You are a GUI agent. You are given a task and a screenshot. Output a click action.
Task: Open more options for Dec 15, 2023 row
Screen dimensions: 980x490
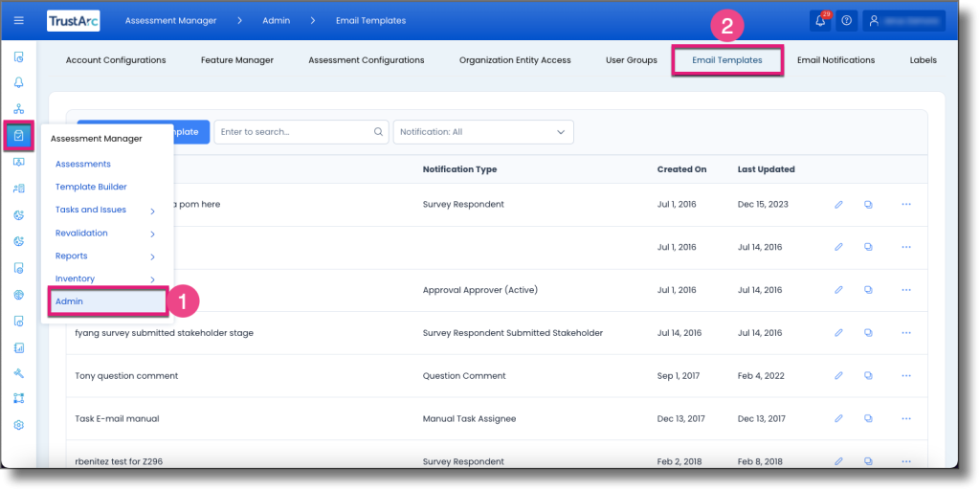(906, 205)
